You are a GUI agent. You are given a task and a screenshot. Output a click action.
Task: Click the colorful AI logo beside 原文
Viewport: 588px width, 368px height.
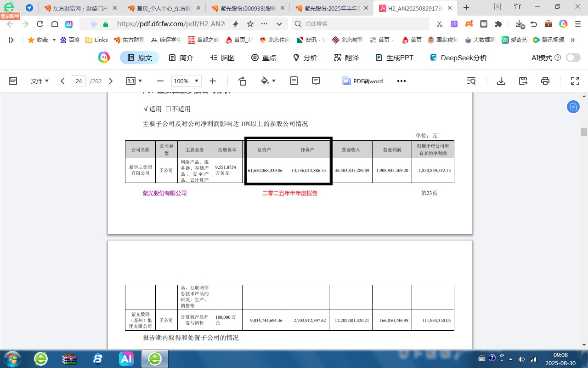(104, 57)
